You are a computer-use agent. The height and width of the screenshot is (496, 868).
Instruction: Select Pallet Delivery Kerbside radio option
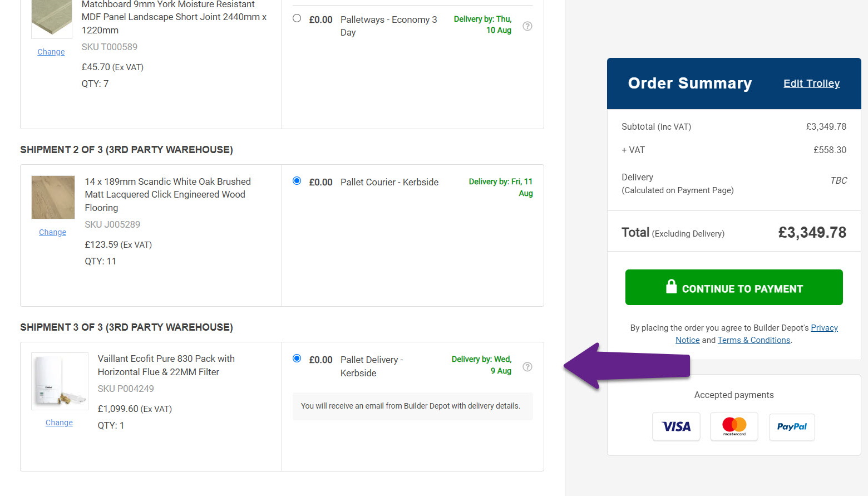(297, 359)
